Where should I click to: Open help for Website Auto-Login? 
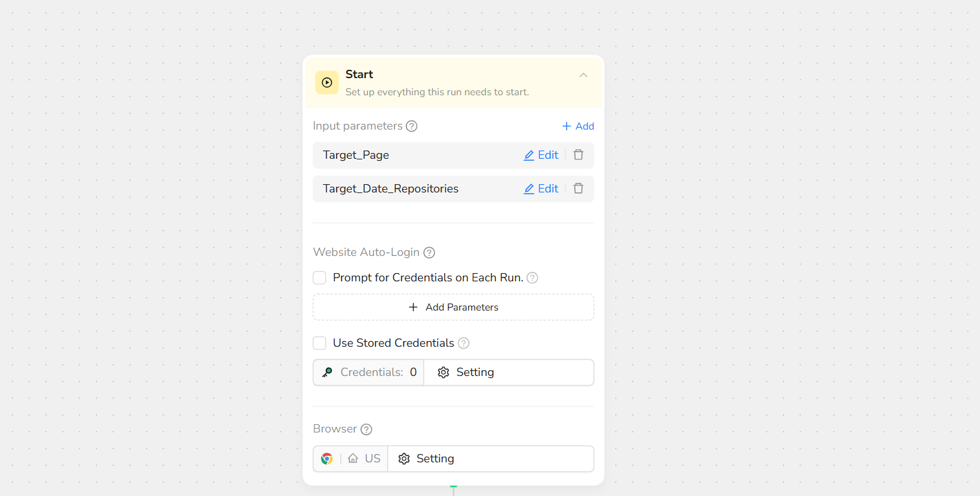tap(429, 253)
